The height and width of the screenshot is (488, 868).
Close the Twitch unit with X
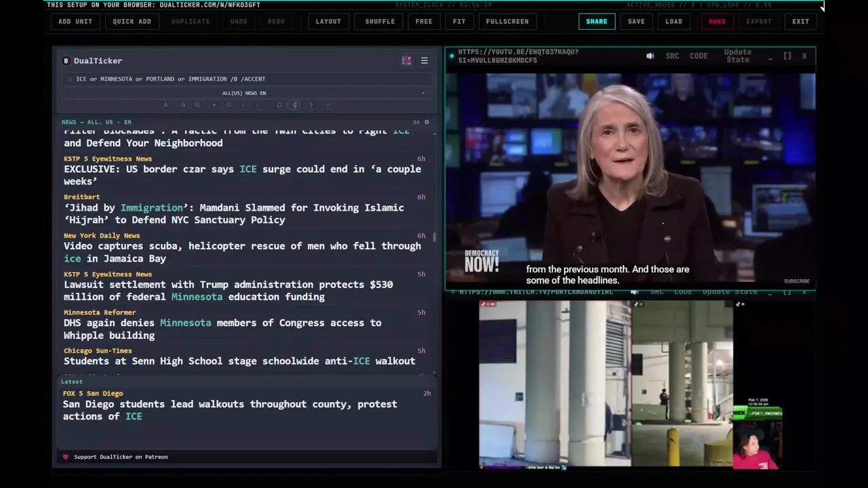tap(804, 292)
